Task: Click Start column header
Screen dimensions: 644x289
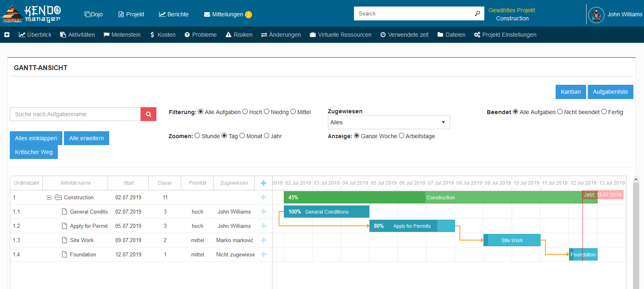Action: 128,183
